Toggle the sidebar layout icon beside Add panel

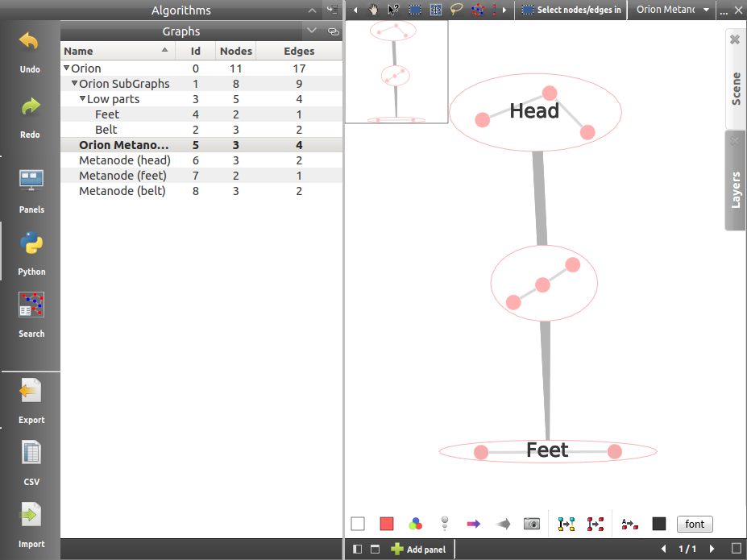point(358,550)
